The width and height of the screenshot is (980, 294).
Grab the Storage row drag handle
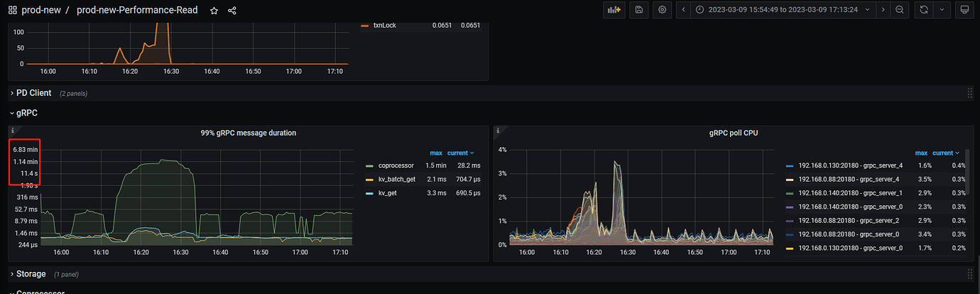pyautogui.click(x=969, y=274)
